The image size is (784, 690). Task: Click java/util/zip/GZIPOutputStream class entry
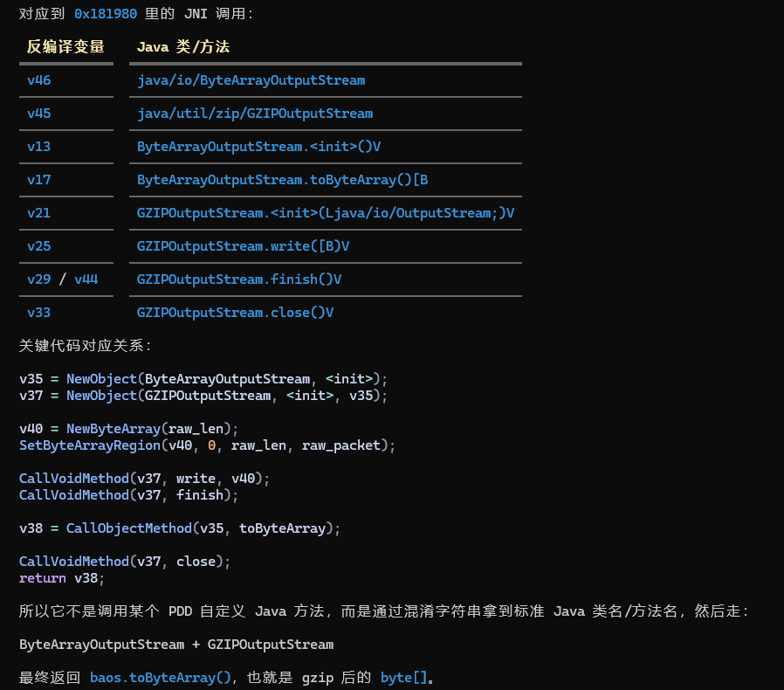(x=255, y=113)
